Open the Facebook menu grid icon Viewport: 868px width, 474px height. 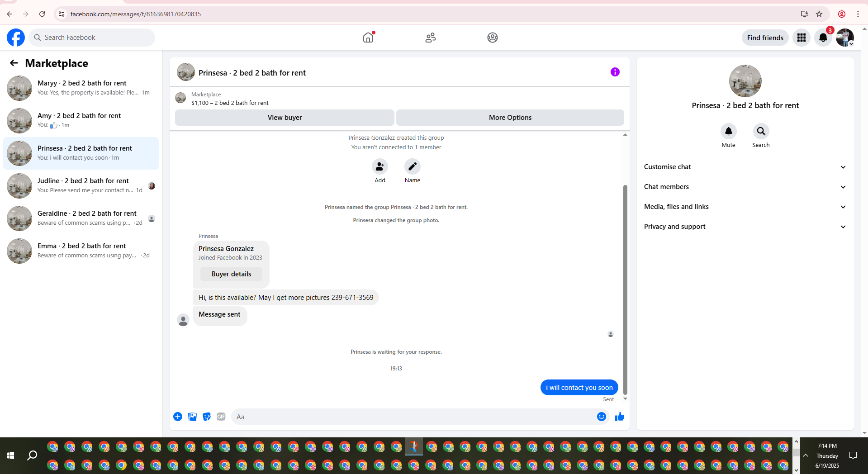click(x=802, y=38)
